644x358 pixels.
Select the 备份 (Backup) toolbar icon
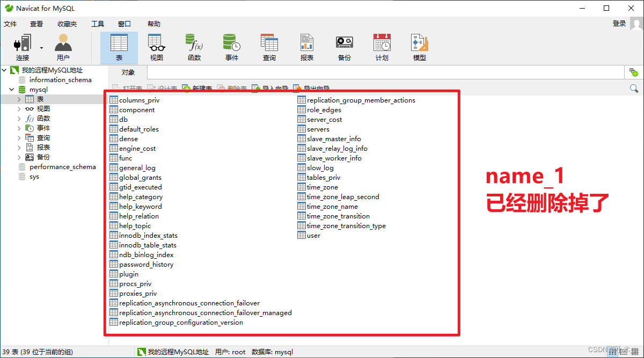tap(344, 47)
